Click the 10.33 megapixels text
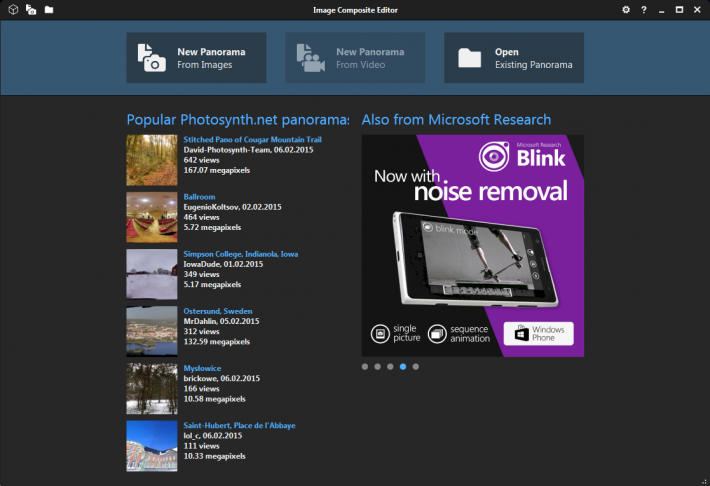Screen dimensions: 710x486 point(214,456)
